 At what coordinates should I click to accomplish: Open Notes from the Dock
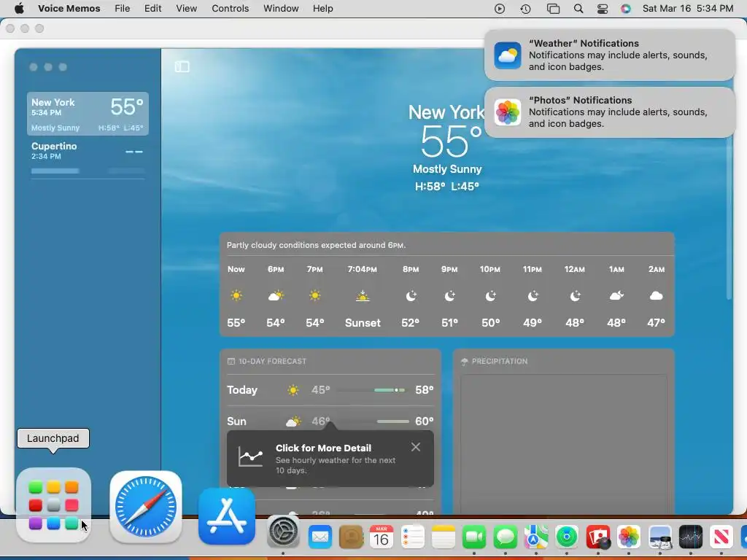pos(444,537)
